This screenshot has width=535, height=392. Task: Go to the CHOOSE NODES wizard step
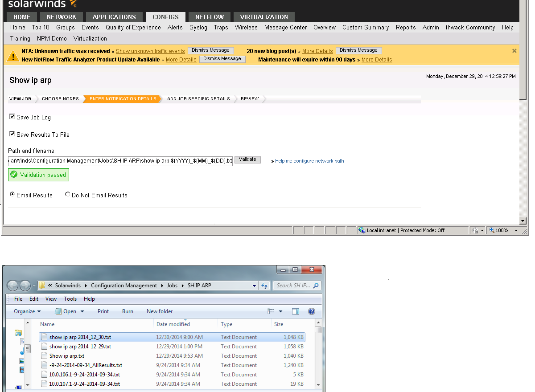[x=60, y=99]
